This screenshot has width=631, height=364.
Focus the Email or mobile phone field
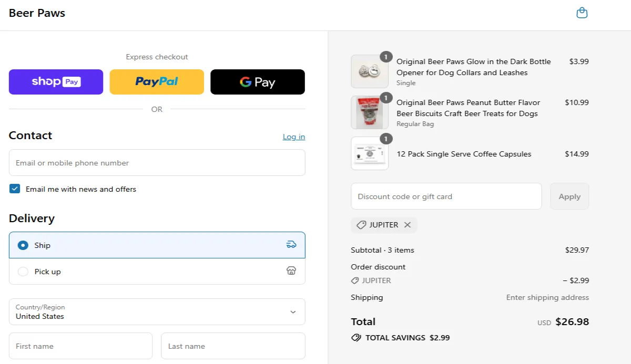point(157,163)
